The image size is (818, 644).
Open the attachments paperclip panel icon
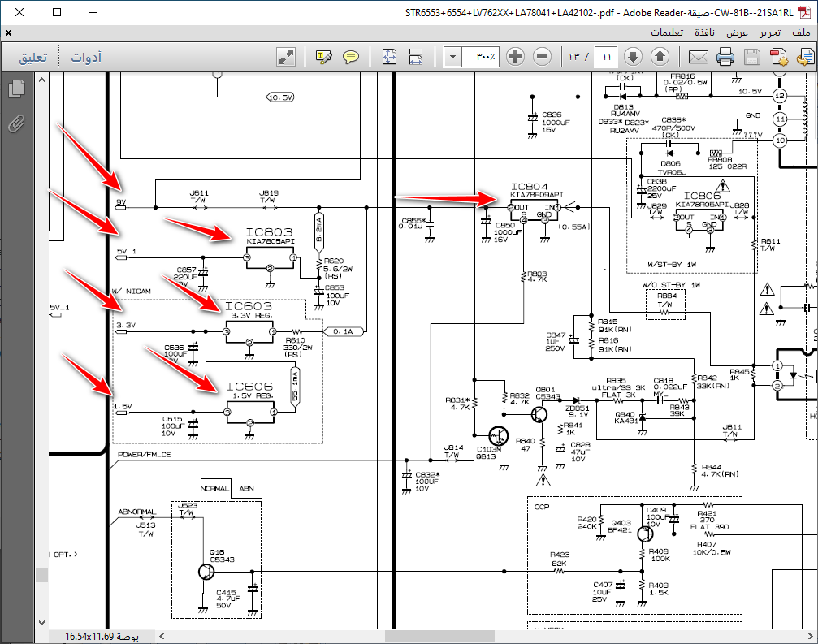click(x=17, y=123)
